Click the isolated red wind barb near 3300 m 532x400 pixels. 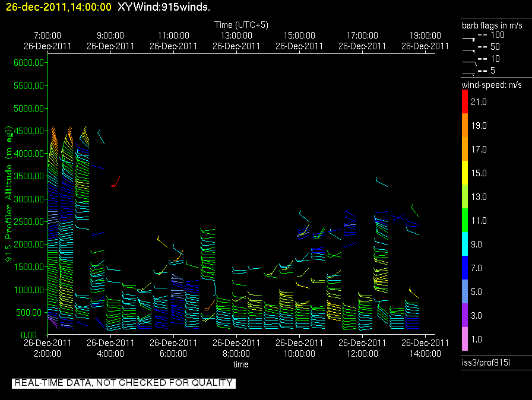click(116, 182)
